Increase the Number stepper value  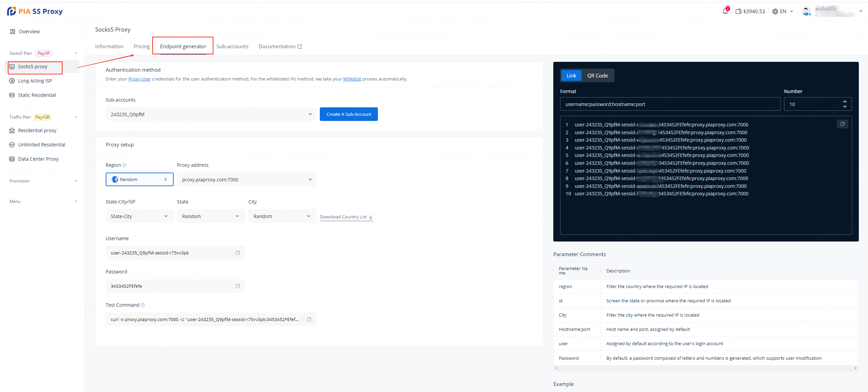pos(845,102)
